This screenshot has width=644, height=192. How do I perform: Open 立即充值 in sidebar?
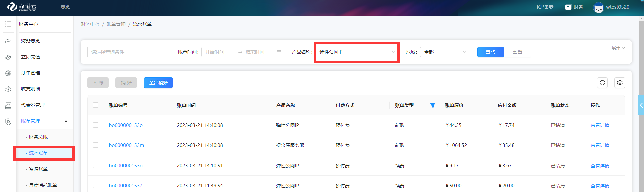coord(31,57)
